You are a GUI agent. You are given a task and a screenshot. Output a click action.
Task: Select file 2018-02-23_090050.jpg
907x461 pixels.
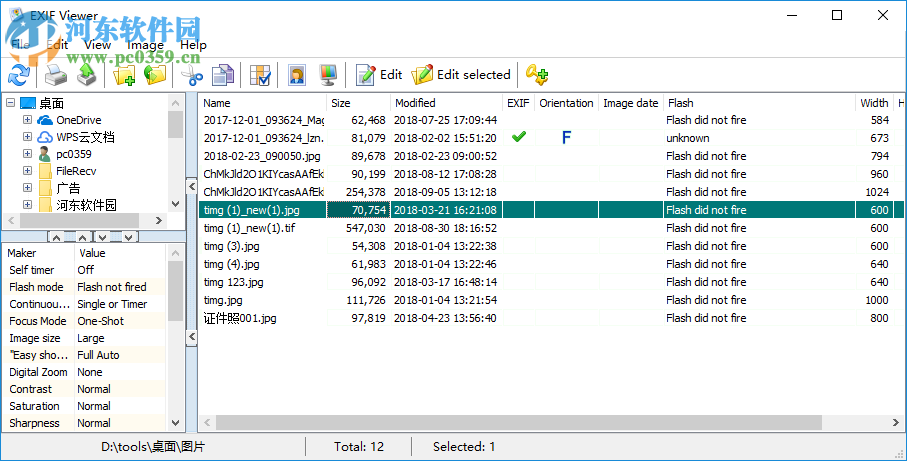click(262, 156)
